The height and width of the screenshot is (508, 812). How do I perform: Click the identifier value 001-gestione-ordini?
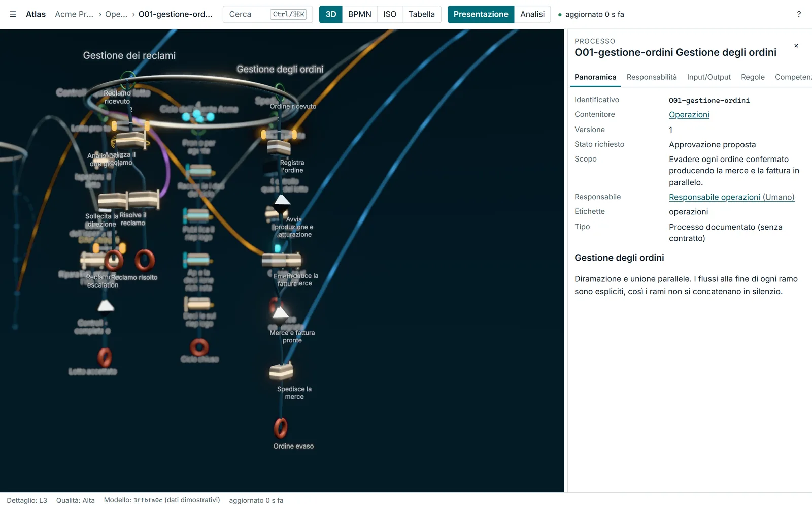pos(709,100)
